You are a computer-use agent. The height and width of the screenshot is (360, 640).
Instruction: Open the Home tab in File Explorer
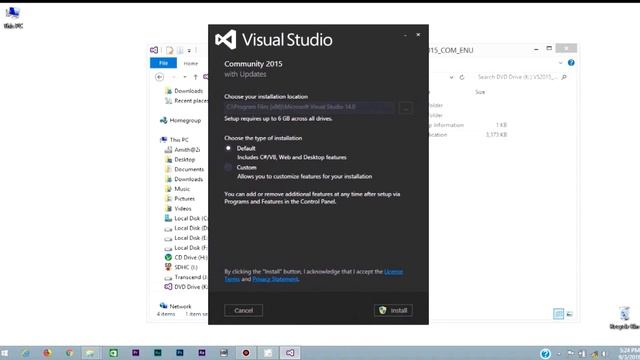pos(191,63)
